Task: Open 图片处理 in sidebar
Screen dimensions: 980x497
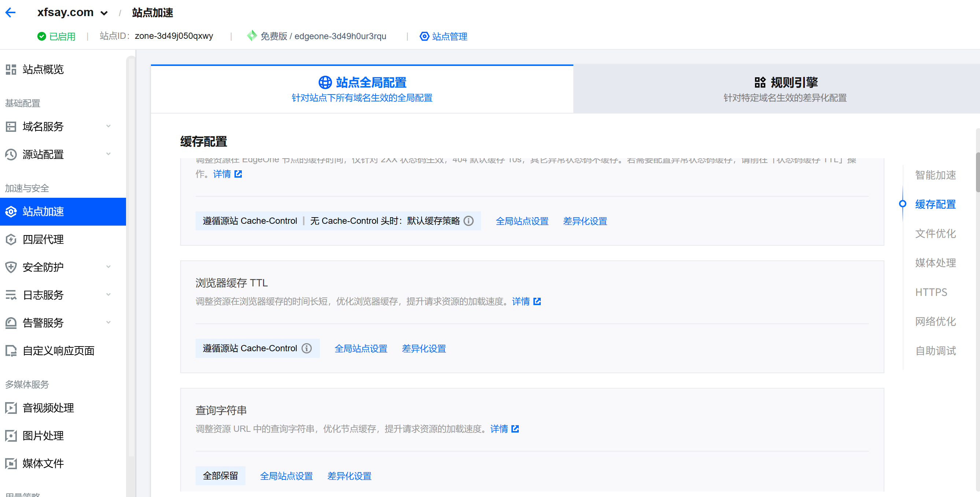Action: 42,436
